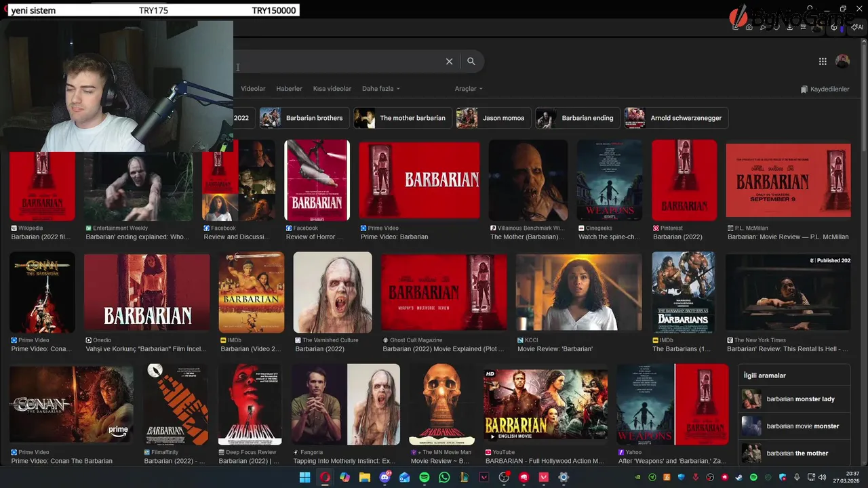Click the 'Review of Horror' Facebook caption
This screenshot has width=868, height=488.
pos(315,237)
